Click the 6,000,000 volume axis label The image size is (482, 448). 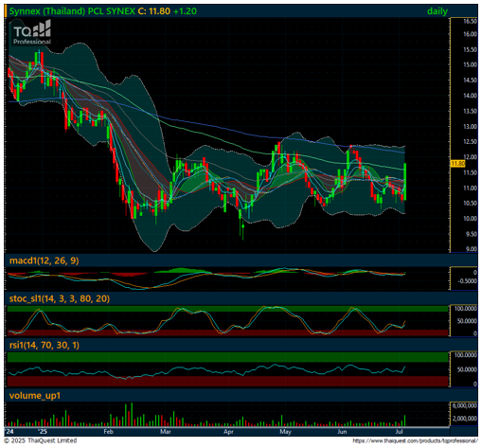tap(464, 405)
